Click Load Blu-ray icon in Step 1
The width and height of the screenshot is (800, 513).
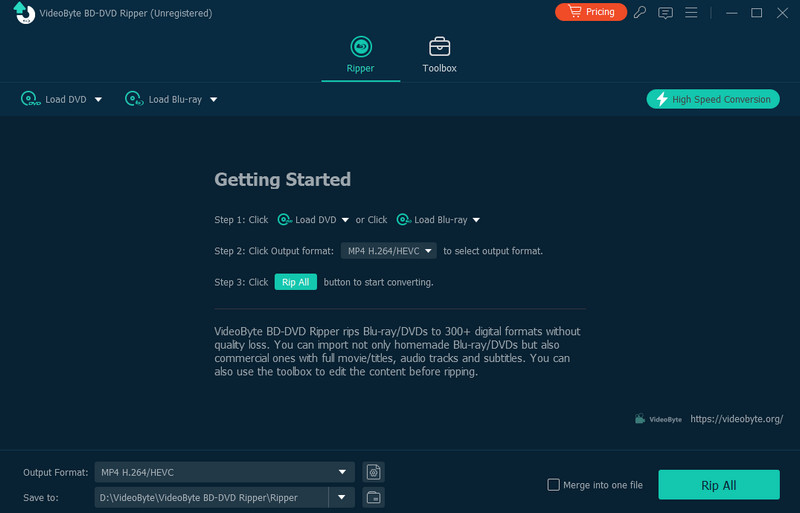point(404,219)
